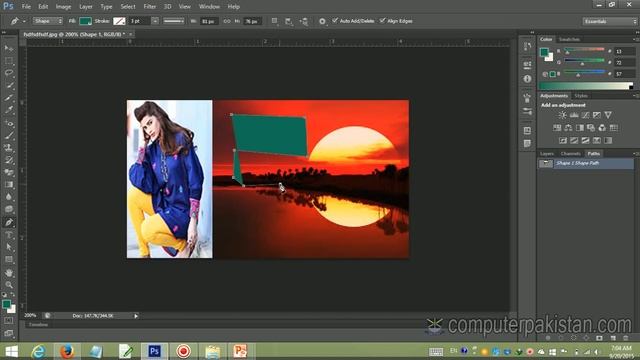Click the color ramp in the Color panel
640x360 pixels.
point(586,86)
